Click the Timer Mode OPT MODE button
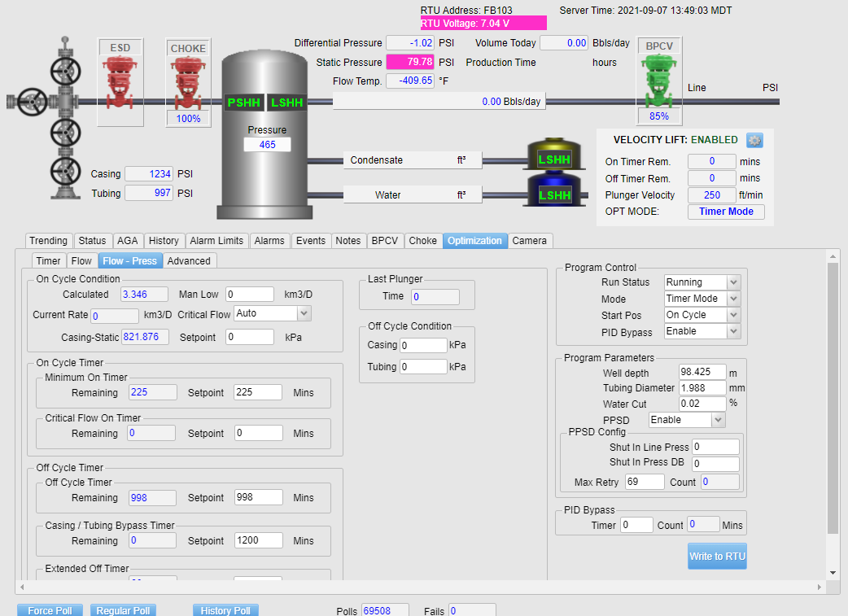 coord(726,212)
